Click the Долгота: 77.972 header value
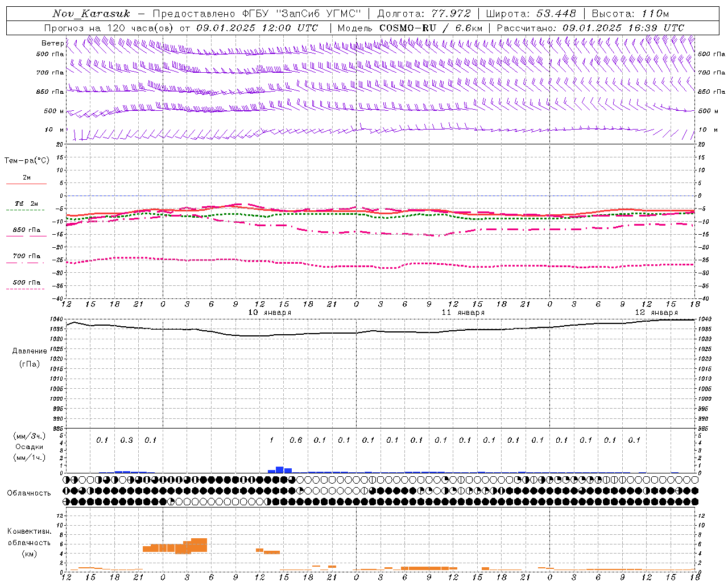The width and height of the screenshot is (728, 582). tap(424, 14)
